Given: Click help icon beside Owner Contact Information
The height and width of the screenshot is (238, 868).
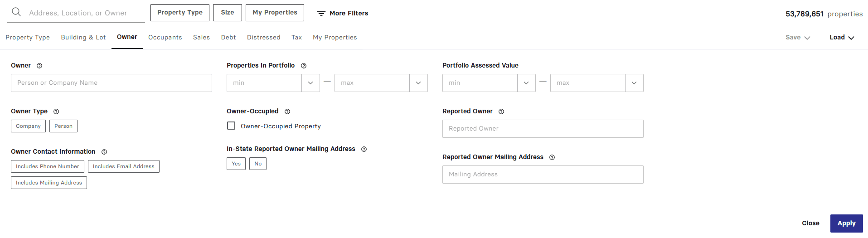Looking at the screenshot, I should tap(104, 152).
